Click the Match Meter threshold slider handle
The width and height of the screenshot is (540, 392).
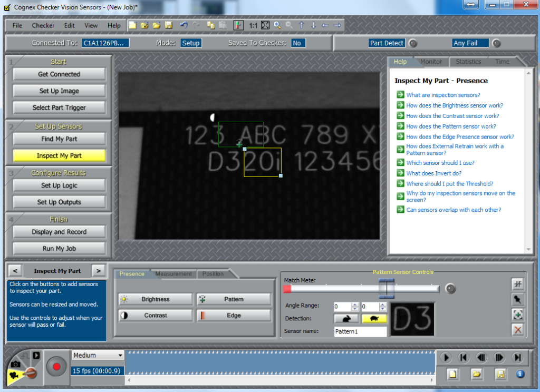click(386, 289)
